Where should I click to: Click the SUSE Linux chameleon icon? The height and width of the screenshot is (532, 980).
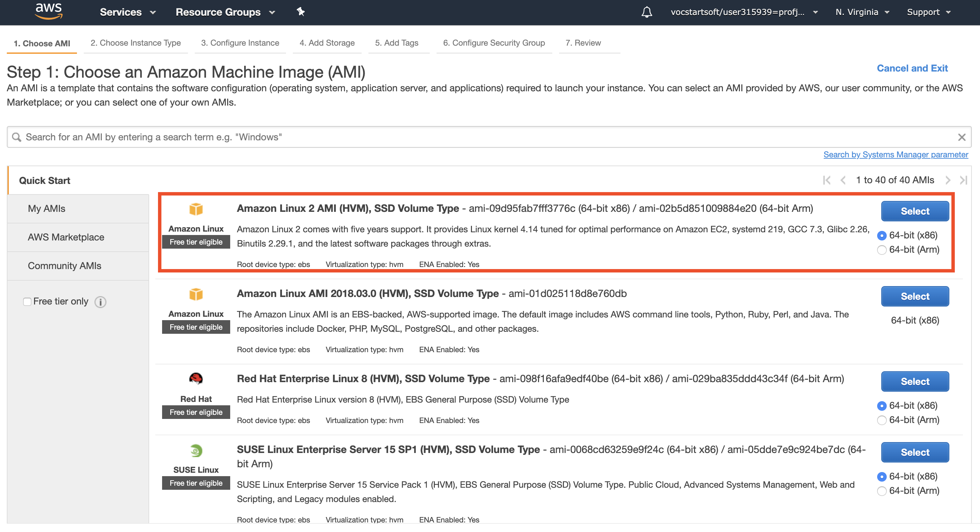point(196,451)
